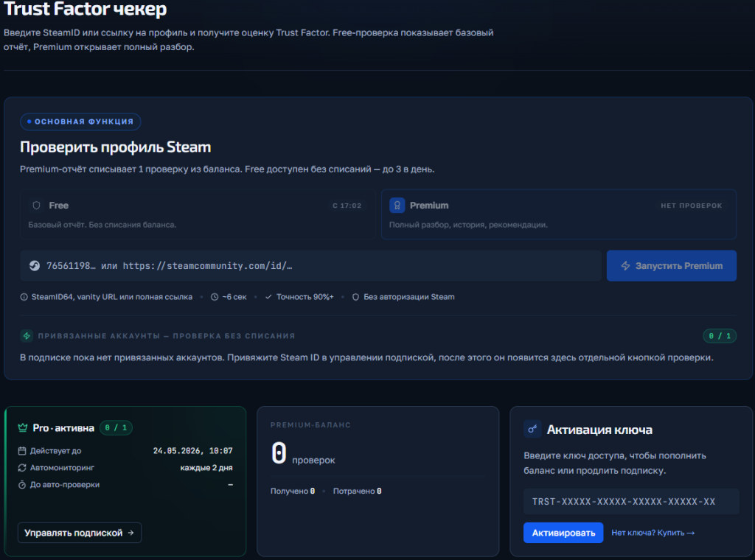755x560 pixels.
Task: Click the large 0 проверок balance counter
Action: click(303, 454)
